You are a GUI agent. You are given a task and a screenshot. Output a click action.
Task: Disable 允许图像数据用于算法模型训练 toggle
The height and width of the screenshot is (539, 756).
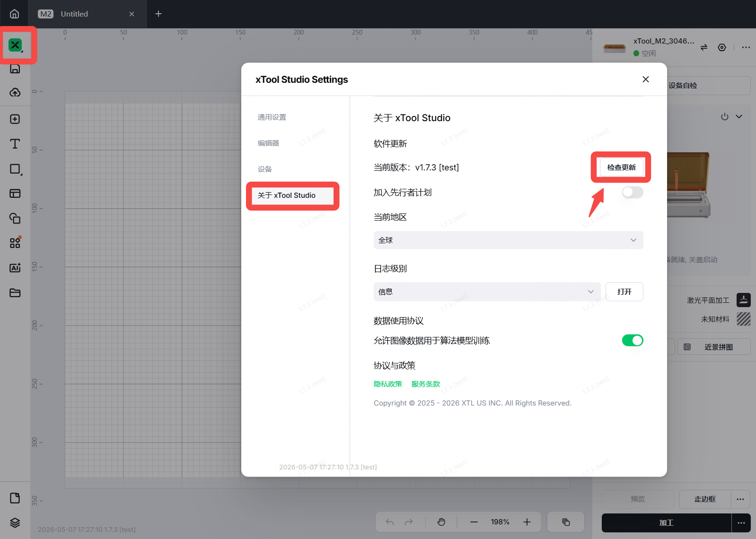[x=633, y=340]
